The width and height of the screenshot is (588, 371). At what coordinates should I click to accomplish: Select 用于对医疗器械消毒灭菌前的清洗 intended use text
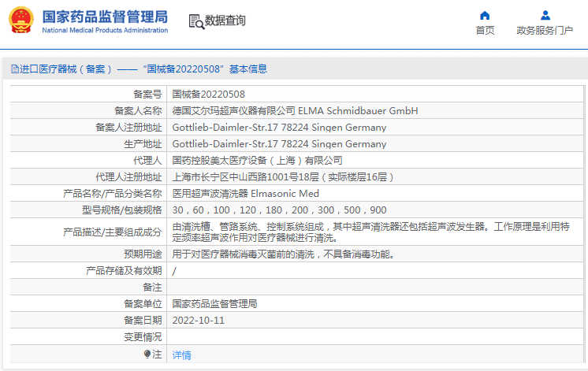283,254
